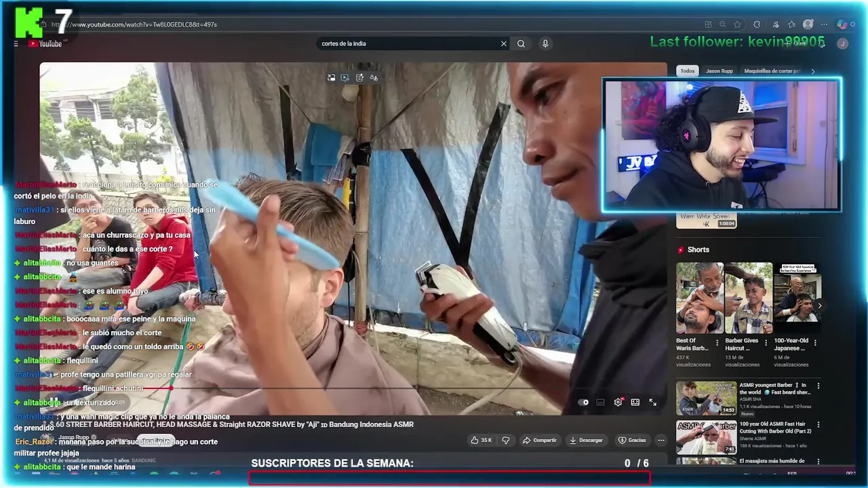Image resolution: width=868 pixels, height=488 pixels.
Task: Open the 'Barber Gives Haircut' short
Action: click(749, 298)
